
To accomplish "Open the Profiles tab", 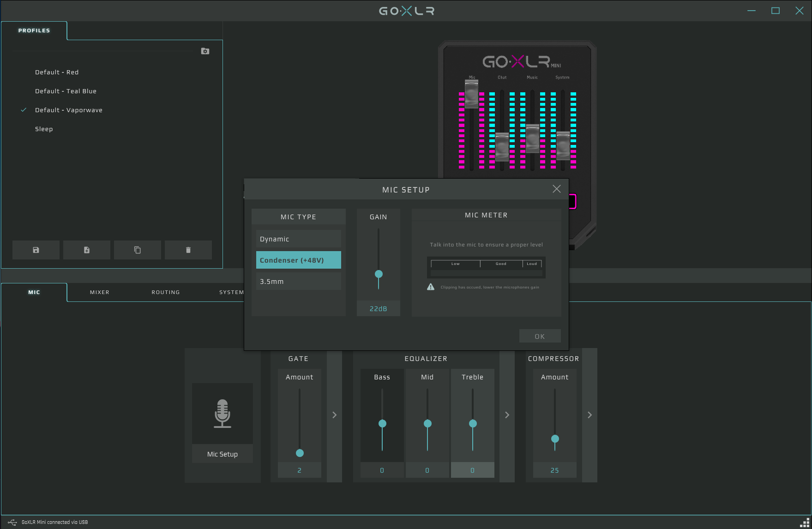I will pyautogui.click(x=34, y=30).
